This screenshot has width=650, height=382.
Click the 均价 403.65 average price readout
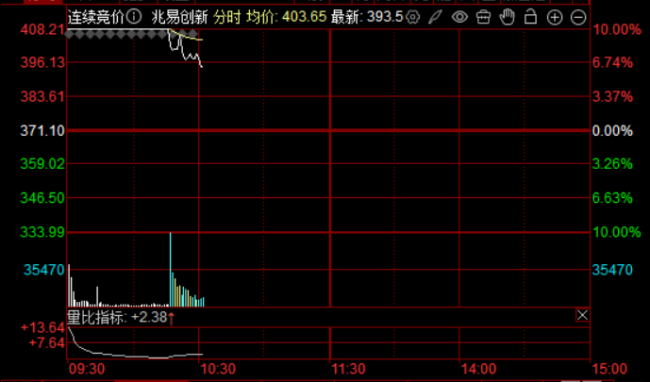coord(286,17)
